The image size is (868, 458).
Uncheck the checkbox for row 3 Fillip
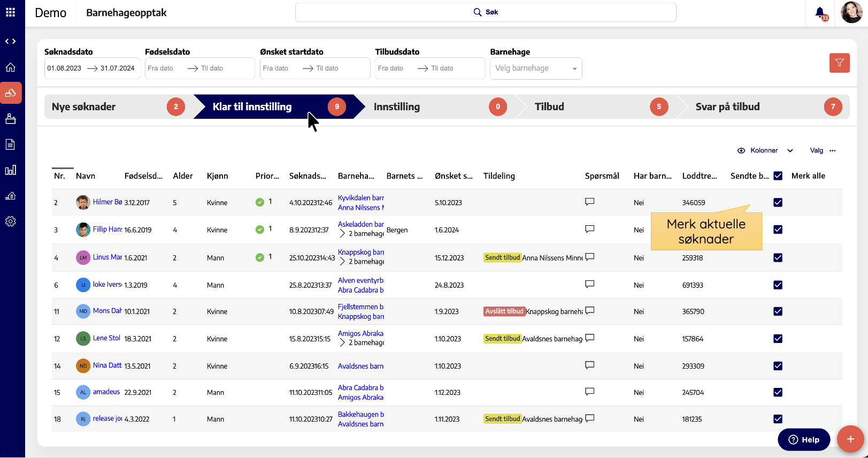[x=778, y=230]
